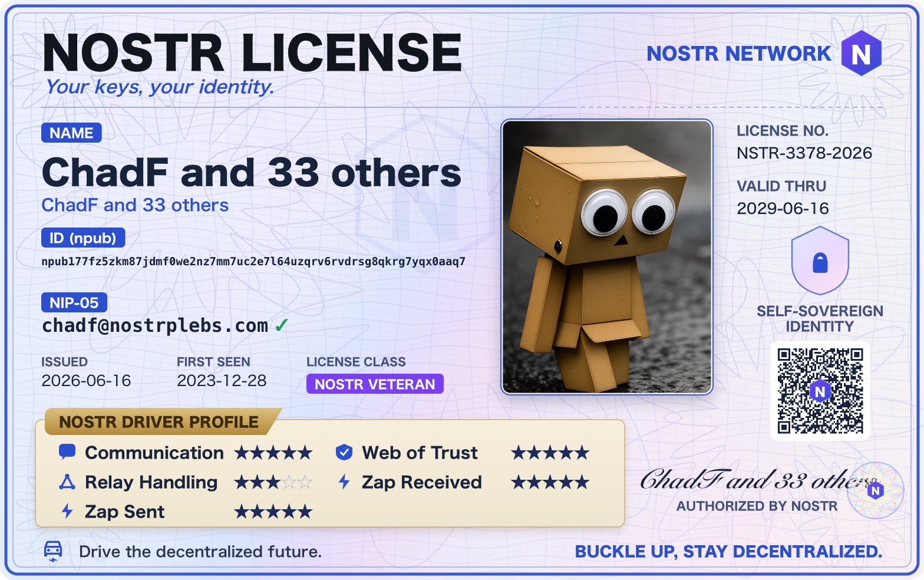The image size is (924, 580).
Task: Click license number NSTR-3378-2026
Action: tap(804, 153)
